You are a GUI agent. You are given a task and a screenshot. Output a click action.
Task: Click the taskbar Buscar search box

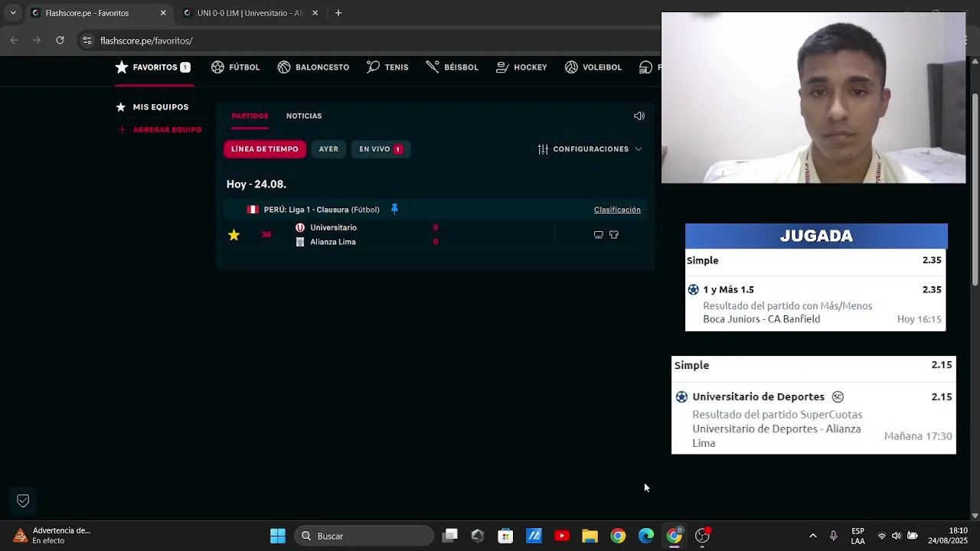(x=364, y=536)
